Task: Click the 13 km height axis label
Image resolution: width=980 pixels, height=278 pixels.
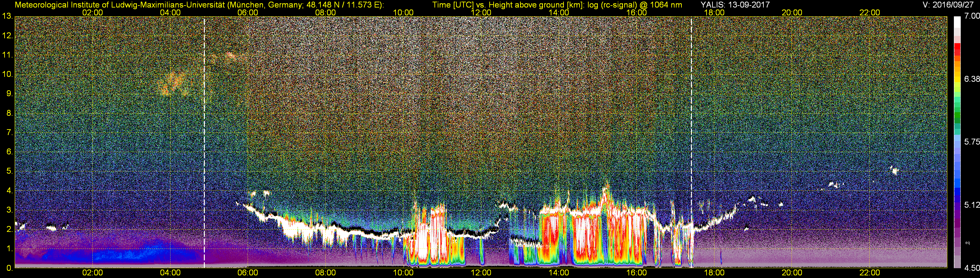Action: tap(7, 16)
